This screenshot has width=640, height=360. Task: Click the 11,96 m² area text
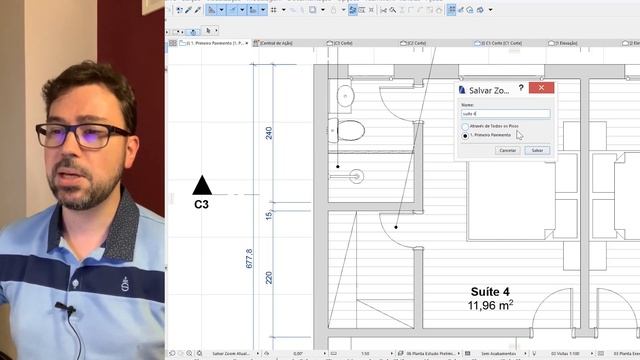click(x=490, y=305)
